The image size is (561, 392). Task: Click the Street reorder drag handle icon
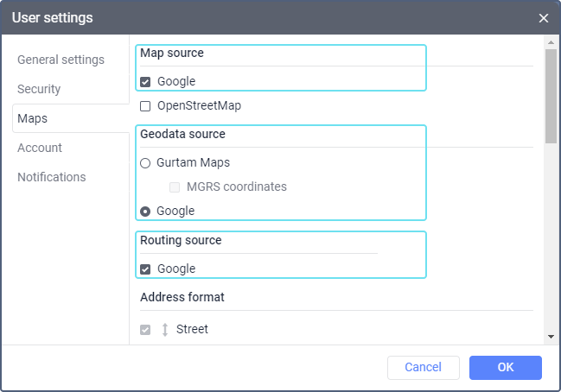pyautogui.click(x=164, y=329)
